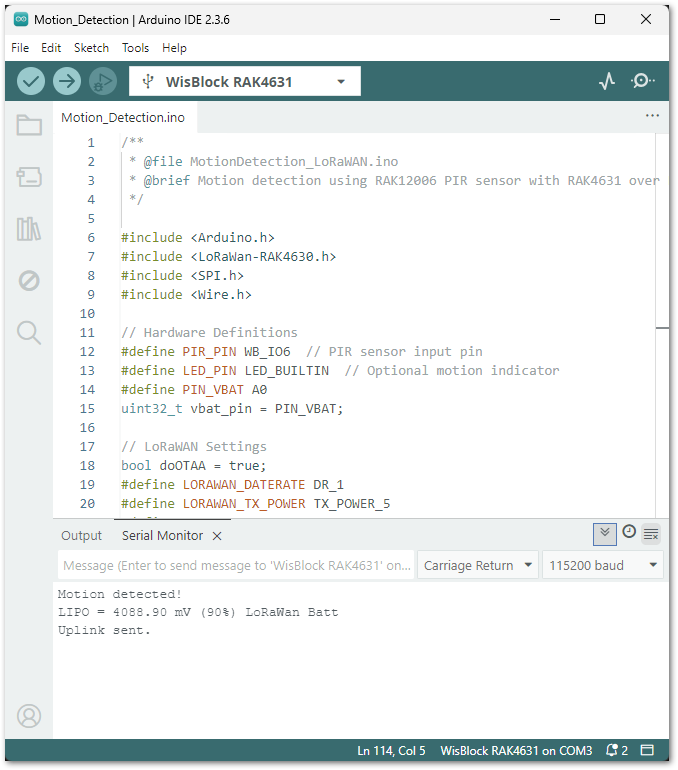Screen dimensions: 678x770
Task: Click on bool doOTAA = true line
Action: tap(193, 466)
